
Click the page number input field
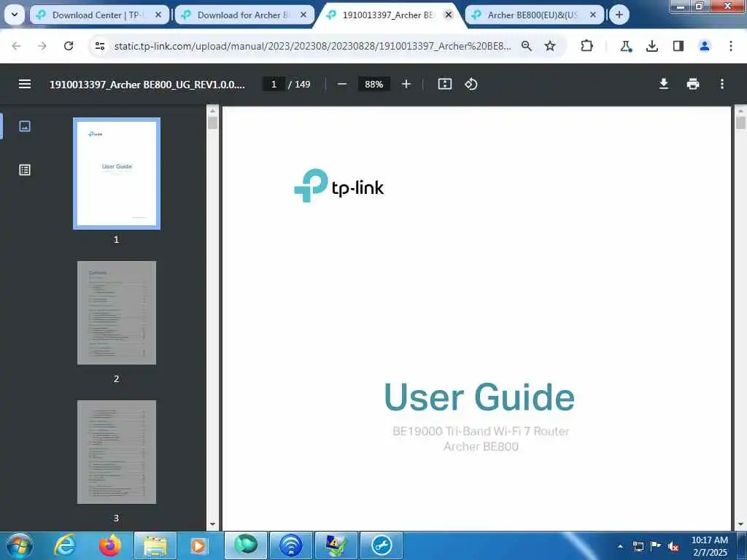(x=274, y=85)
